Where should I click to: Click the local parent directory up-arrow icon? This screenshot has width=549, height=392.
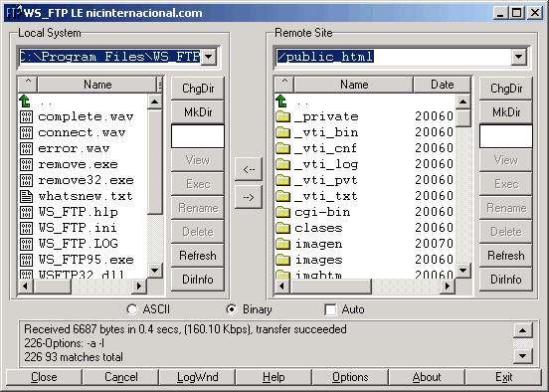(25, 100)
